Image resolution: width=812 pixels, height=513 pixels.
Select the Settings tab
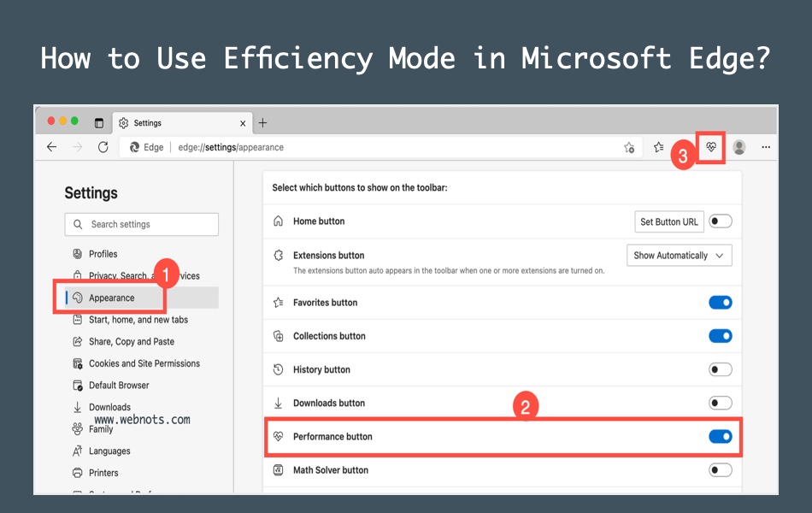[182, 123]
